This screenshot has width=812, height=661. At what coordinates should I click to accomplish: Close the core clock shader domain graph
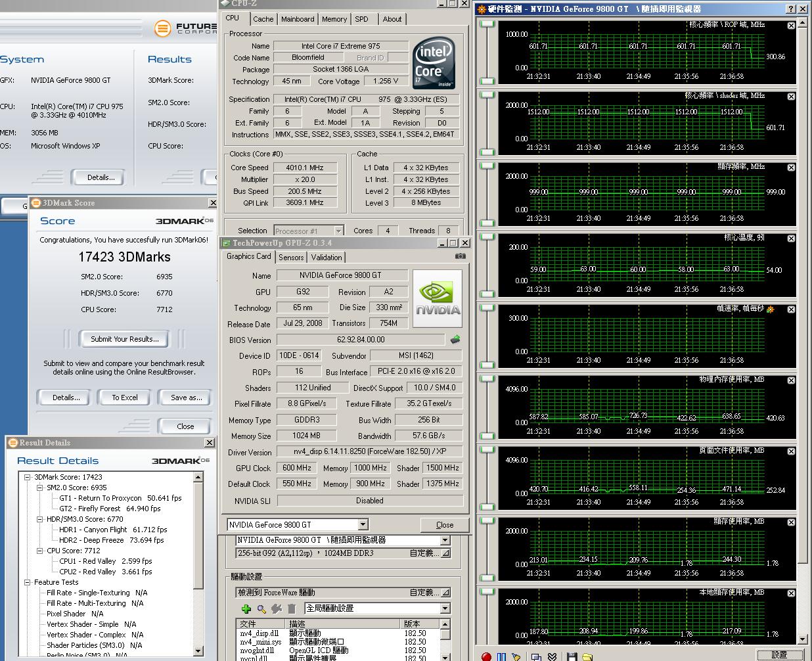pyautogui.click(x=791, y=97)
